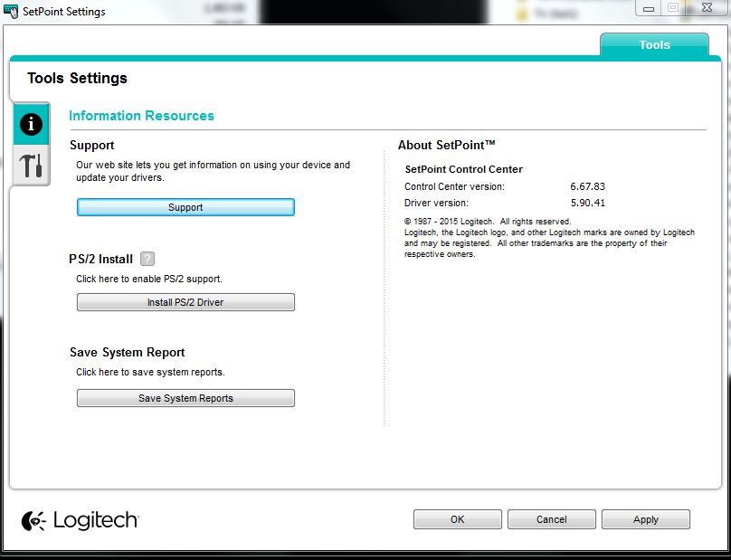The height and width of the screenshot is (560, 731).
Task: Click 'Click here to save system reports' text
Action: point(150,372)
